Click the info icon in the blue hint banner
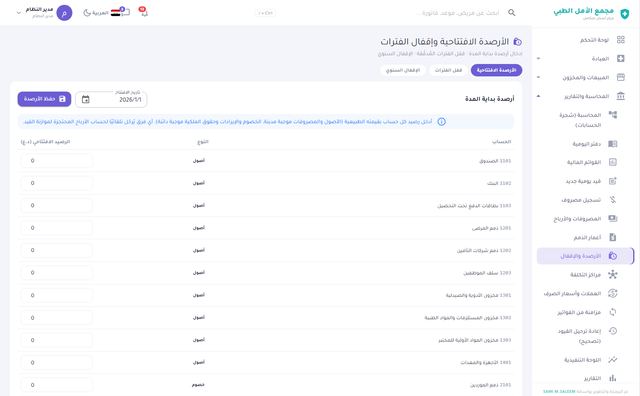This screenshot has height=396, width=640. (x=441, y=122)
